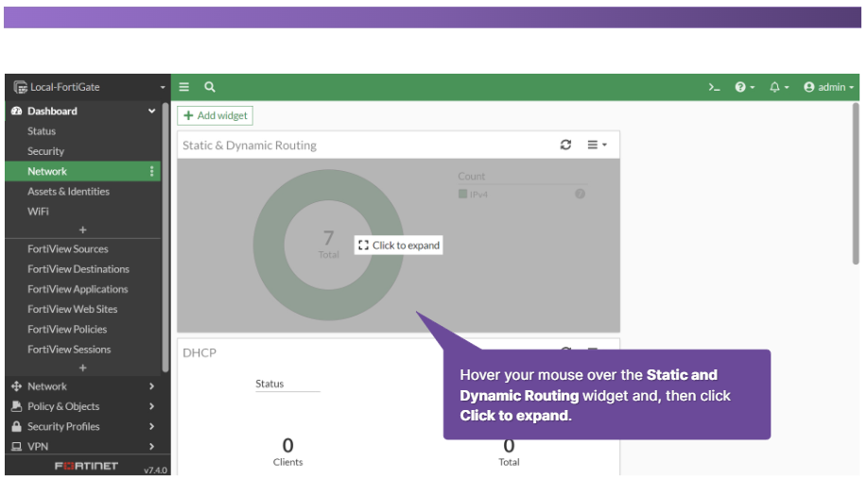This screenshot has height=496, width=868.
Task: Click the VPN laptop icon
Action: [x=17, y=446]
